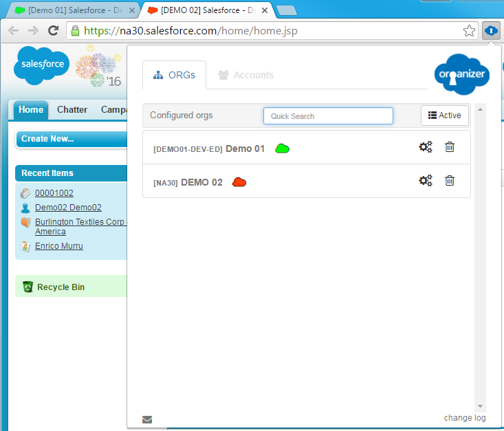504x431 pixels.
Task: Go forward in browser history
Action: 33,31
